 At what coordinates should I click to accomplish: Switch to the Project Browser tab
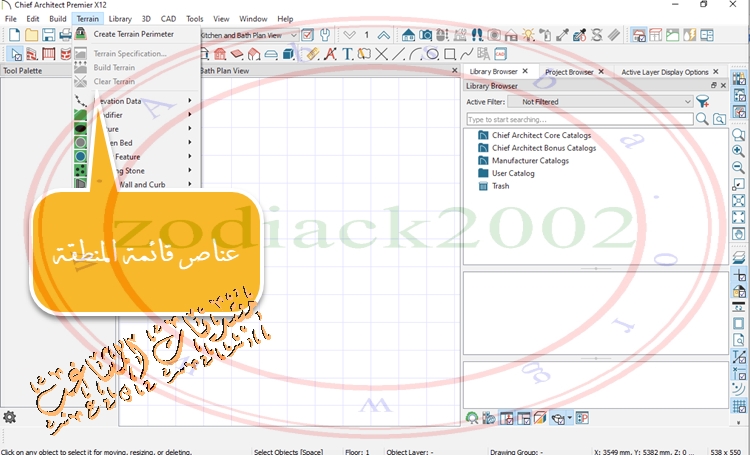[x=569, y=72]
